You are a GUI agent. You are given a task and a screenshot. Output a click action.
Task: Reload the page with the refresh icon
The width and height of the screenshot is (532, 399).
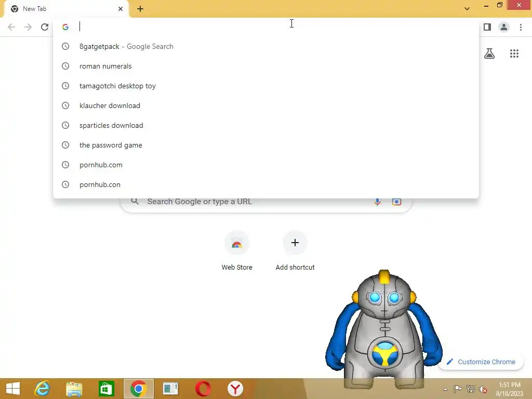coord(45,27)
